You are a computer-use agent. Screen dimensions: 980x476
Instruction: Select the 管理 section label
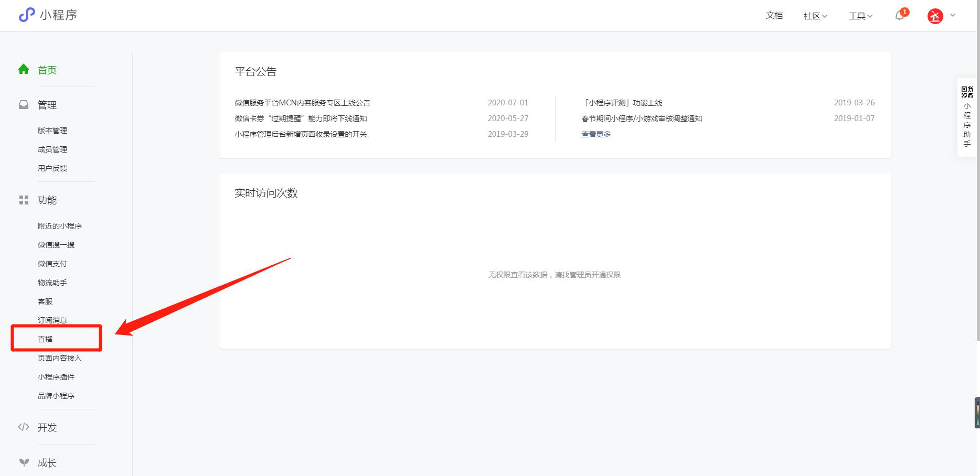coord(47,105)
